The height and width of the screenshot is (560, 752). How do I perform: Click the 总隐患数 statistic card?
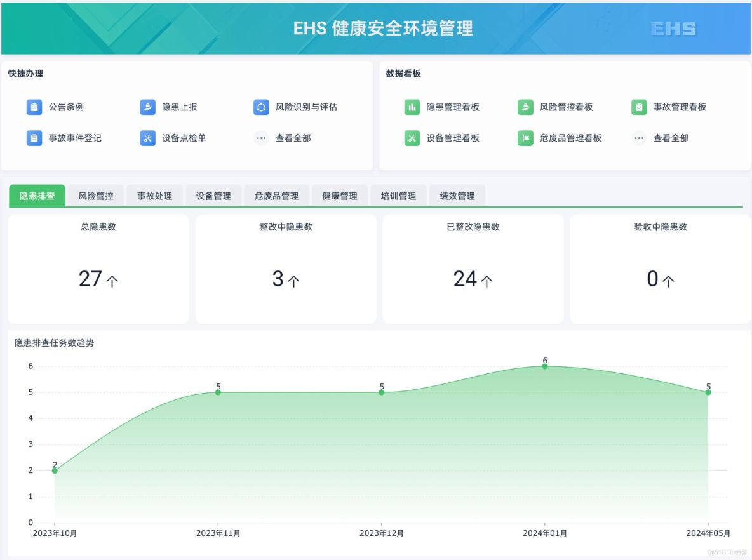(x=97, y=267)
